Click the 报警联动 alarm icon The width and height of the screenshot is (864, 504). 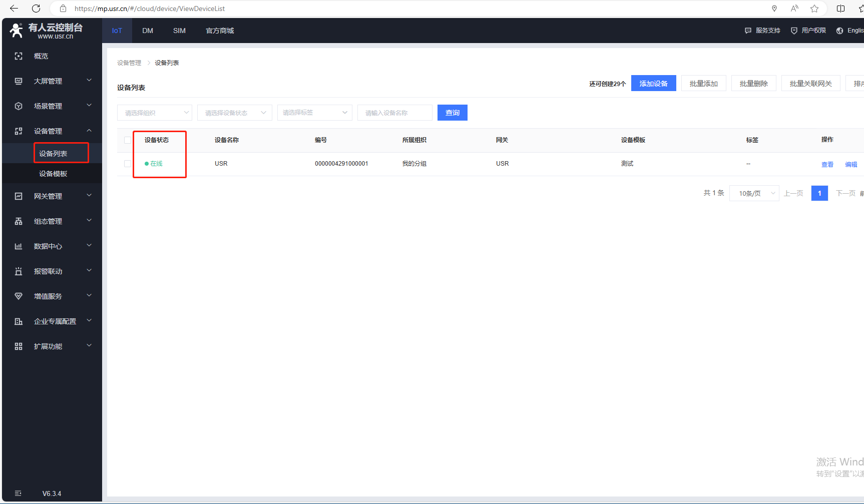pos(19,271)
